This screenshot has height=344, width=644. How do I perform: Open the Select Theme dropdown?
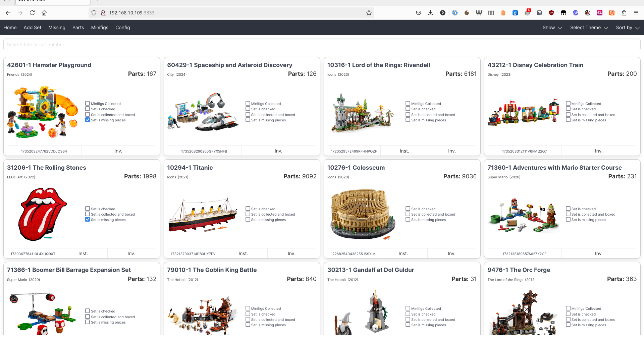click(589, 27)
